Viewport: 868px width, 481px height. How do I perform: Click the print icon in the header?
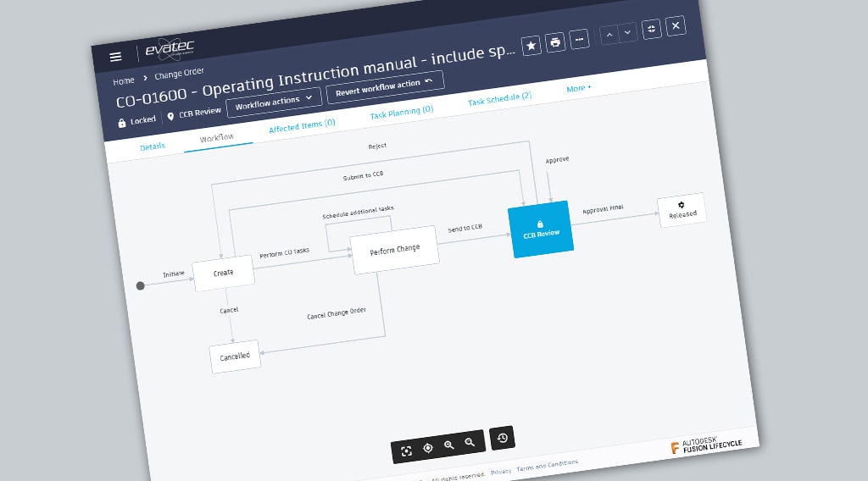(555, 42)
